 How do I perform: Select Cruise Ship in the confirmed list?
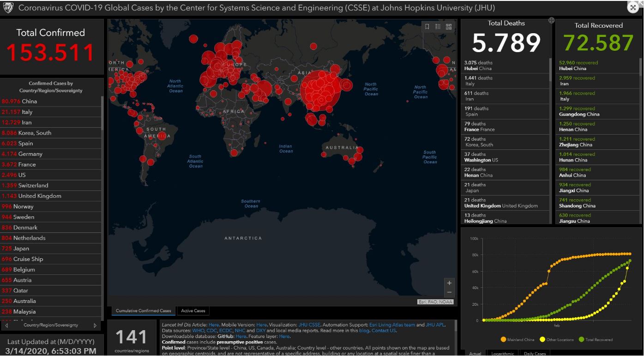coord(51,259)
